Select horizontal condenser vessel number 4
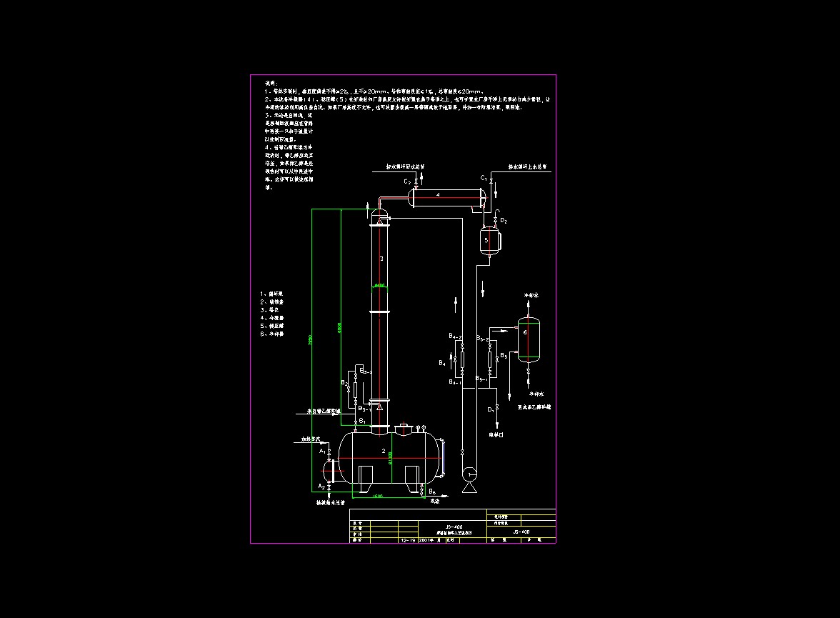Viewport: 840px width, 618px height. point(449,197)
